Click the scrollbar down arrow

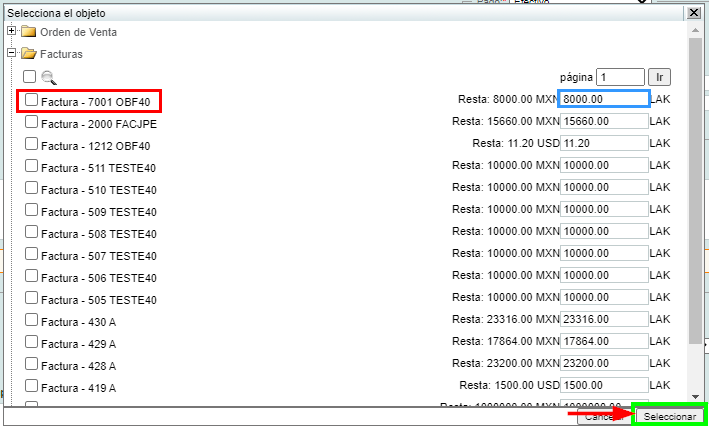tap(695, 397)
